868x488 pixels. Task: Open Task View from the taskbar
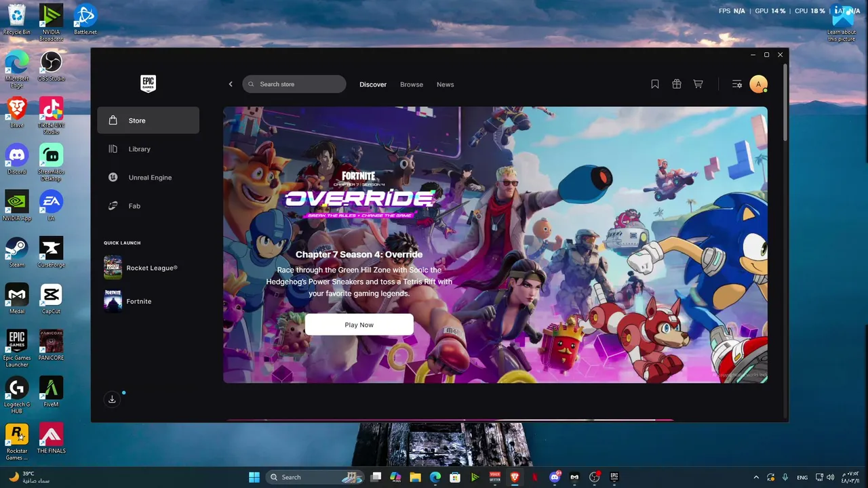pos(376,477)
